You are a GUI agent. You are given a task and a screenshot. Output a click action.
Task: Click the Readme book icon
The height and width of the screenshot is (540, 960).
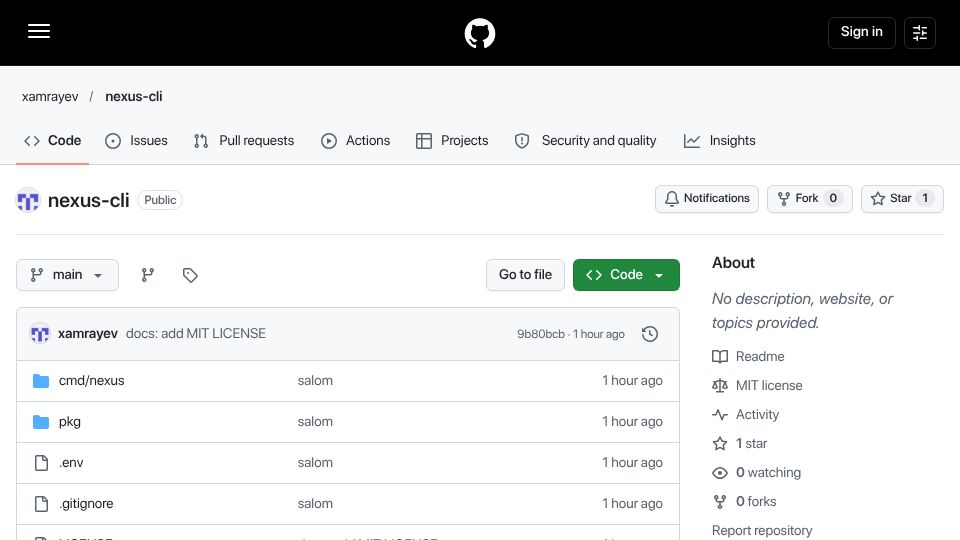point(720,356)
